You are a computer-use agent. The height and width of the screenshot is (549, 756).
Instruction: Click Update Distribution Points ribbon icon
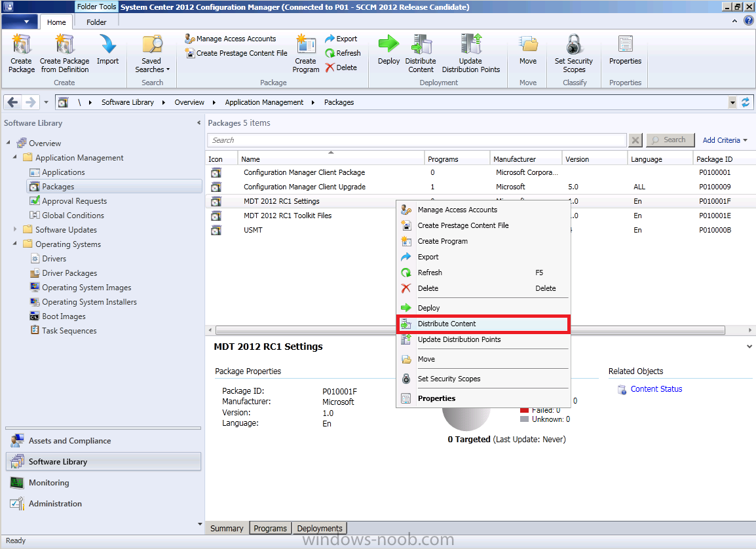click(x=470, y=53)
